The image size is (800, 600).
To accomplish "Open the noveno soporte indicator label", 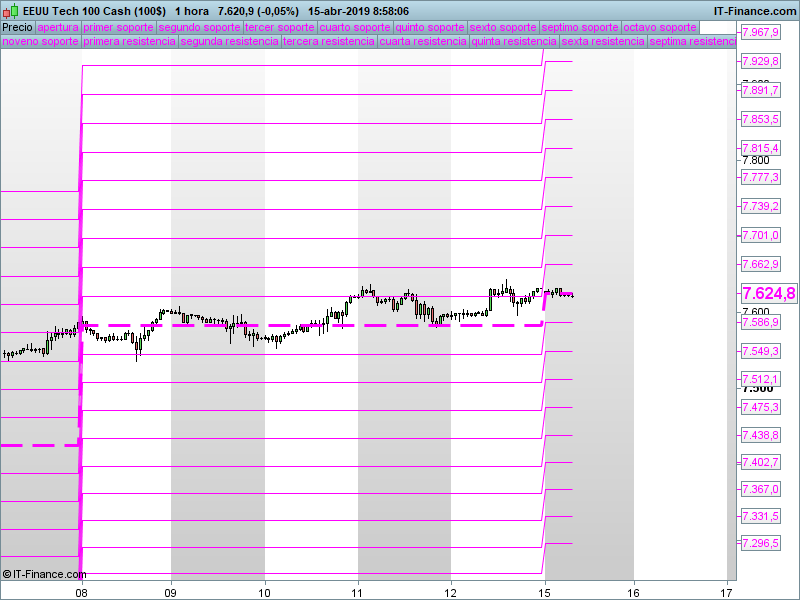I will (41, 41).
